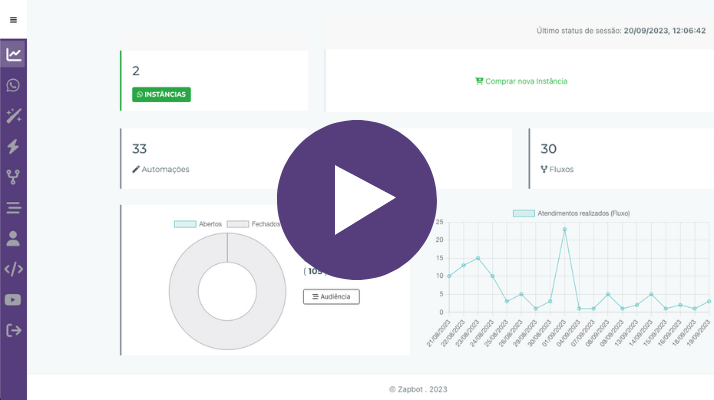This screenshot has width=714, height=400.
Task: Toggle the Atendimentos realizados (Fluxo) legend
Action: (x=571, y=213)
